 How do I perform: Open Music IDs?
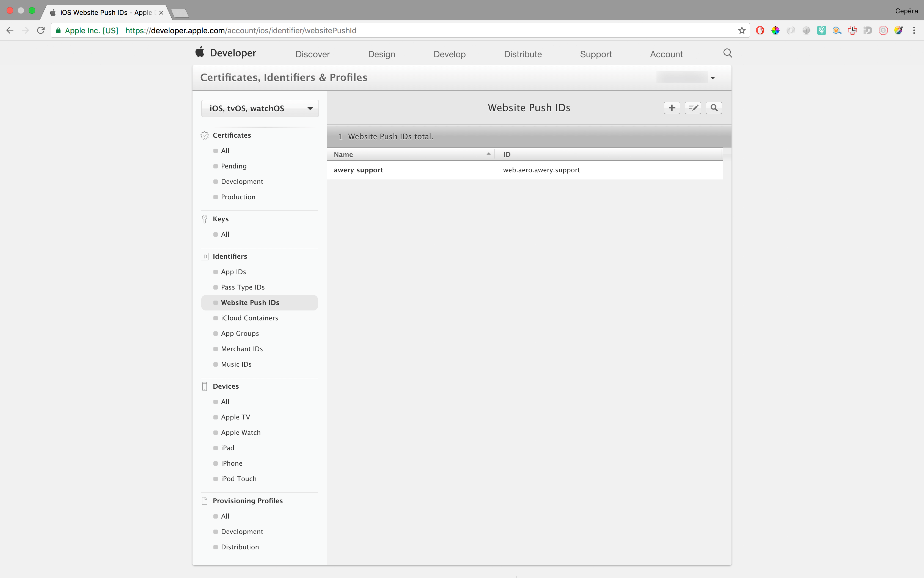[236, 364]
